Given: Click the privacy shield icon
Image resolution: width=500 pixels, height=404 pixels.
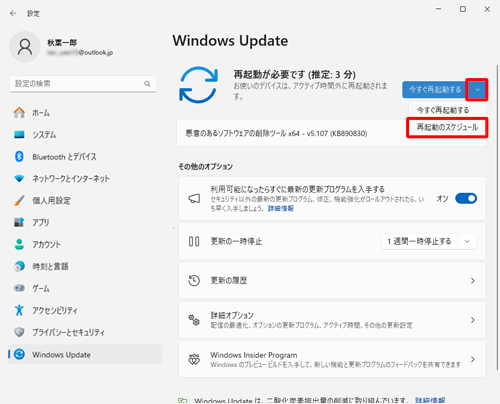Looking at the screenshot, I should (19, 332).
